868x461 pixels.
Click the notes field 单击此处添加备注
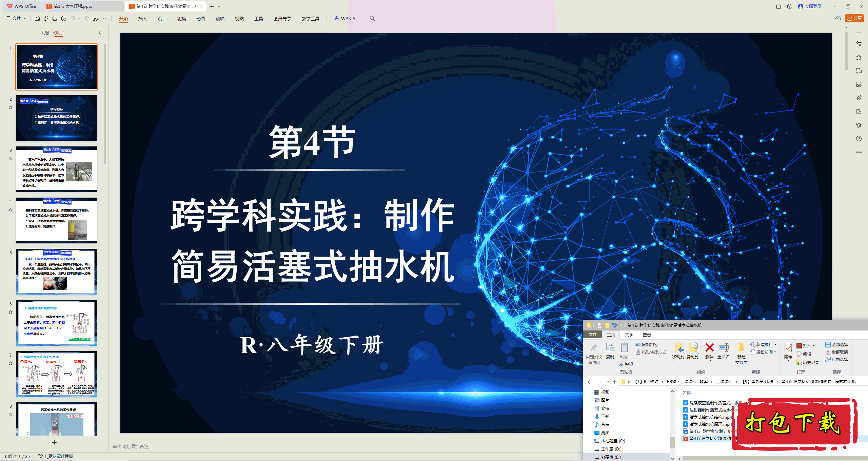[131, 447]
